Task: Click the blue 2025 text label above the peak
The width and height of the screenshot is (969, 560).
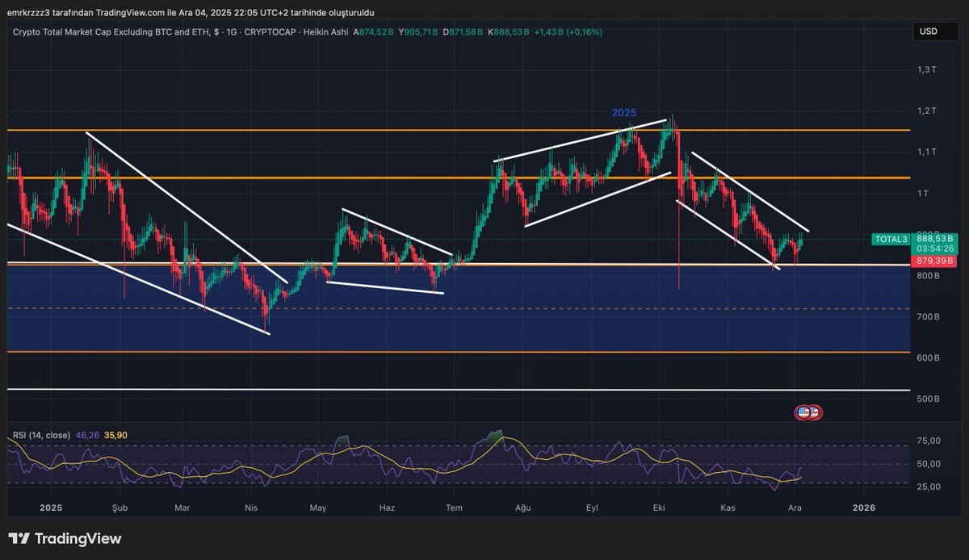Action: click(624, 113)
